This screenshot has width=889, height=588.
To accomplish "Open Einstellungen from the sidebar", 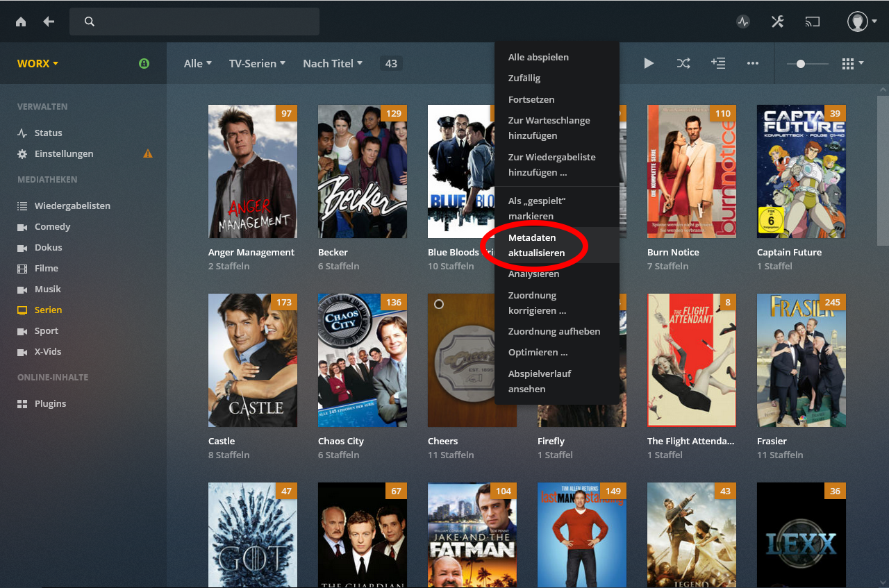I will [x=63, y=153].
